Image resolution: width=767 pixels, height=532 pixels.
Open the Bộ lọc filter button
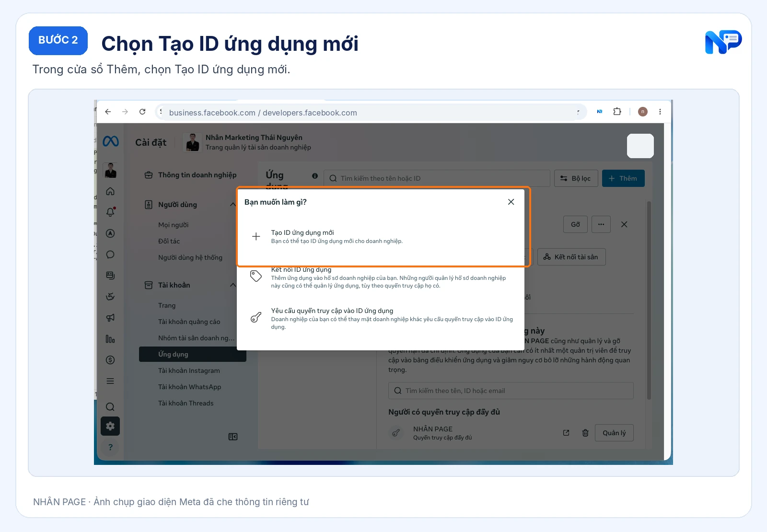click(576, 178)
